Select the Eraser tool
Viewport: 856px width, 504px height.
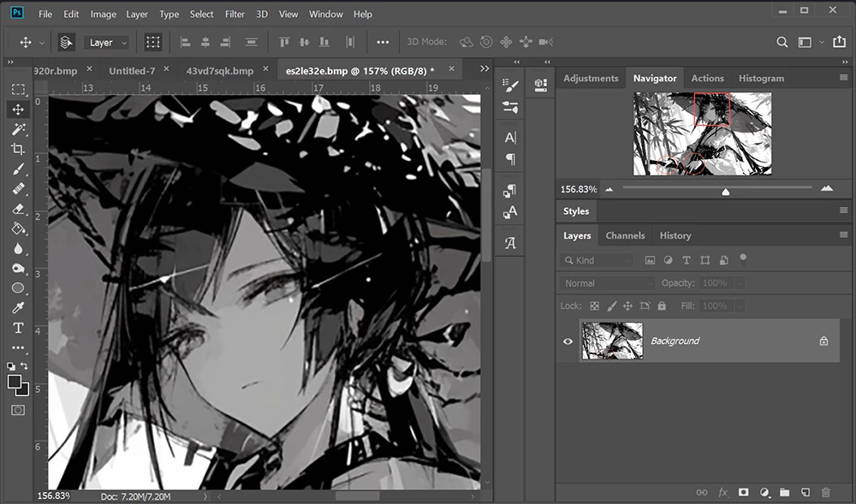tap(18, 209)
